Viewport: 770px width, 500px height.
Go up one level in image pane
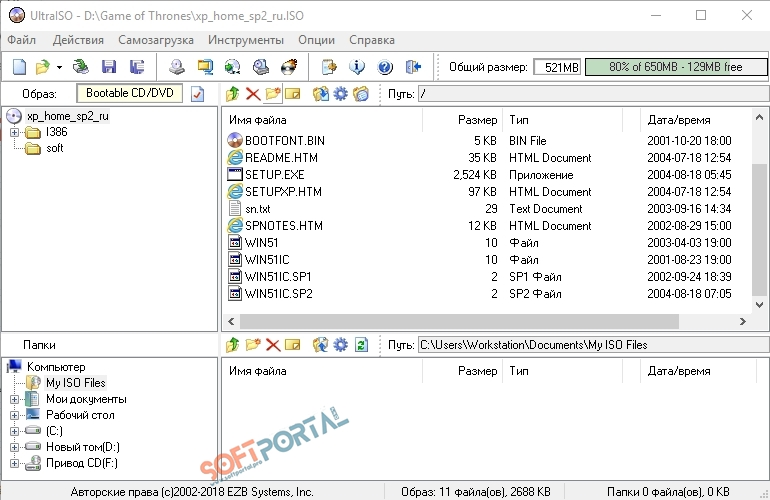coord(232,94)
